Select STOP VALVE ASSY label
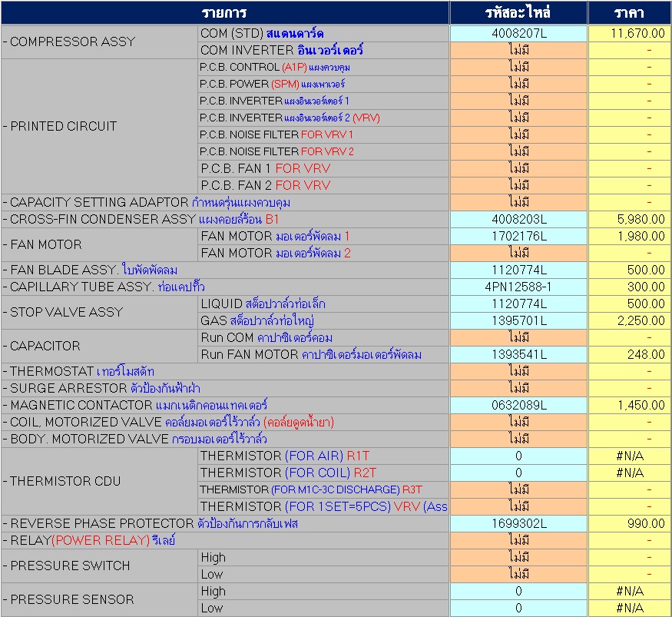Image resolution: width=672 pixels, height=617 pixels. point(99,312)
